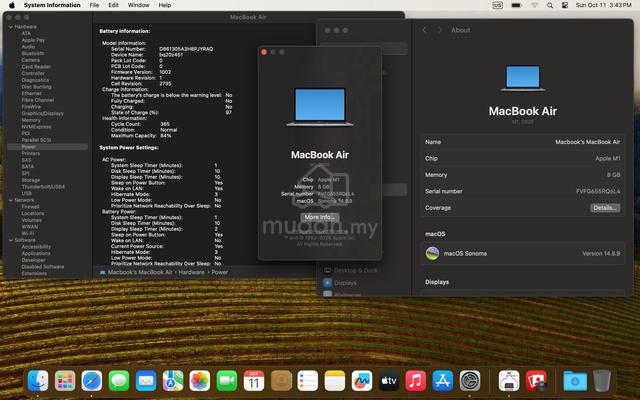Open Calendar showing 11 in the Dock
Screen dimensions: 640x400
(253, 380)
